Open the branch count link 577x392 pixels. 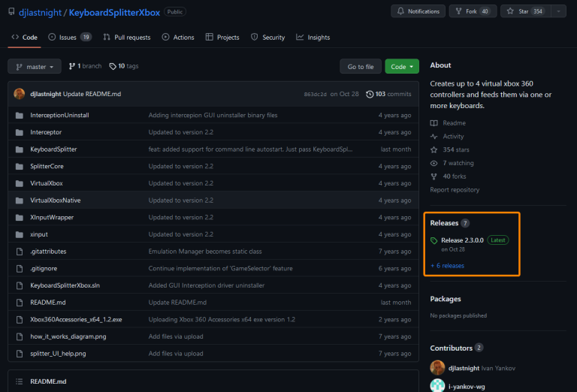(85, 66)
